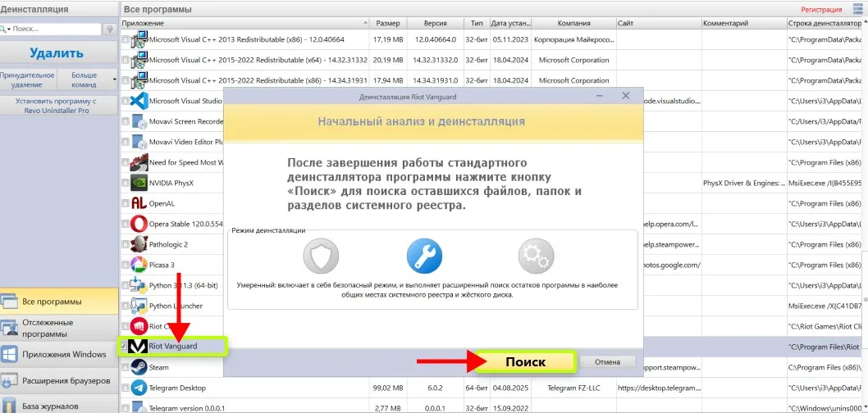Tick the Picasa 3 row checkbox

125,265
